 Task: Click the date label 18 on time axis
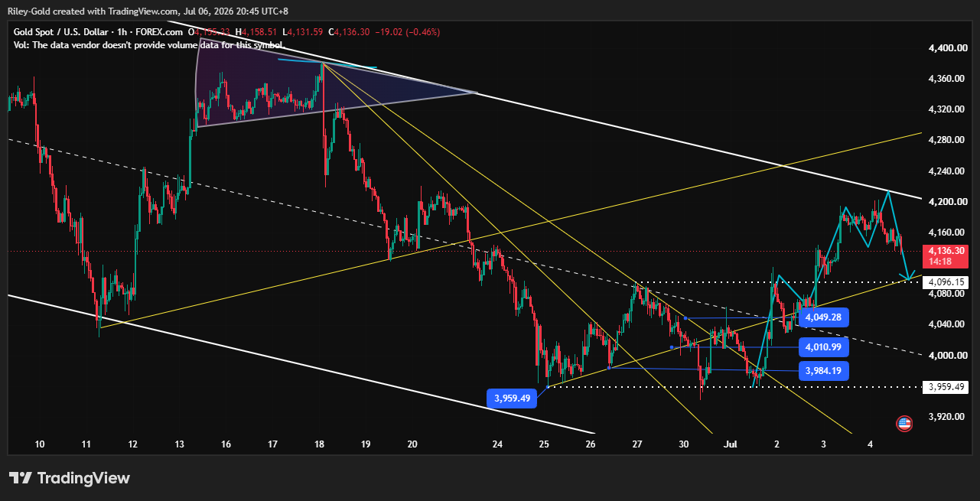coord(320,444)
